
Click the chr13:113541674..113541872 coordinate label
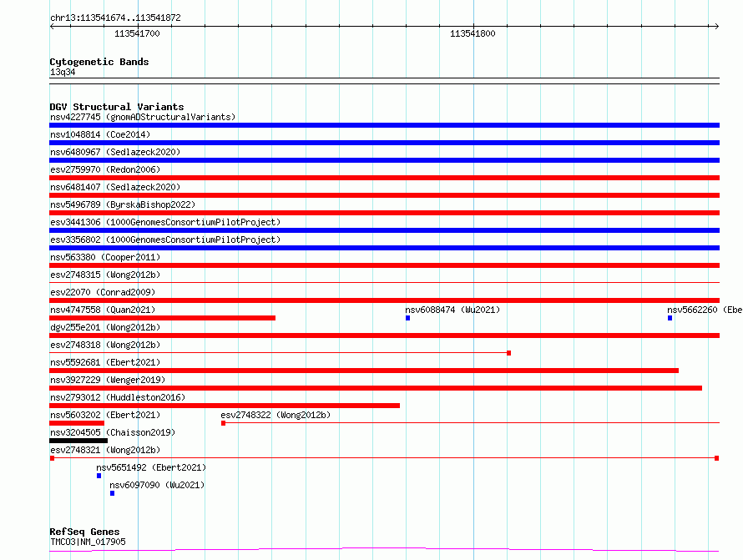(115, 18)
